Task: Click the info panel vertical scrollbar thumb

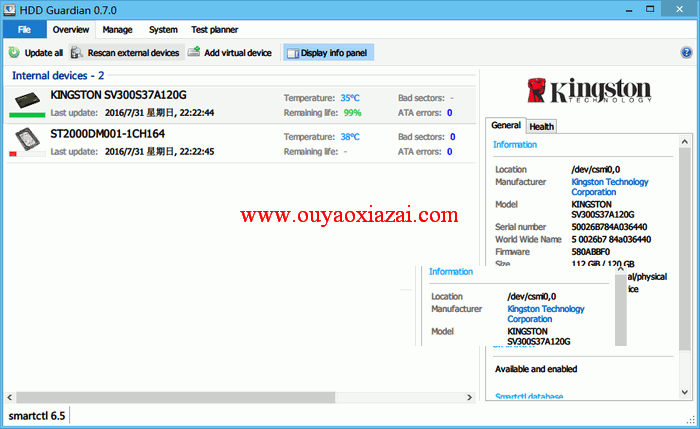Action: coord(685,249)
